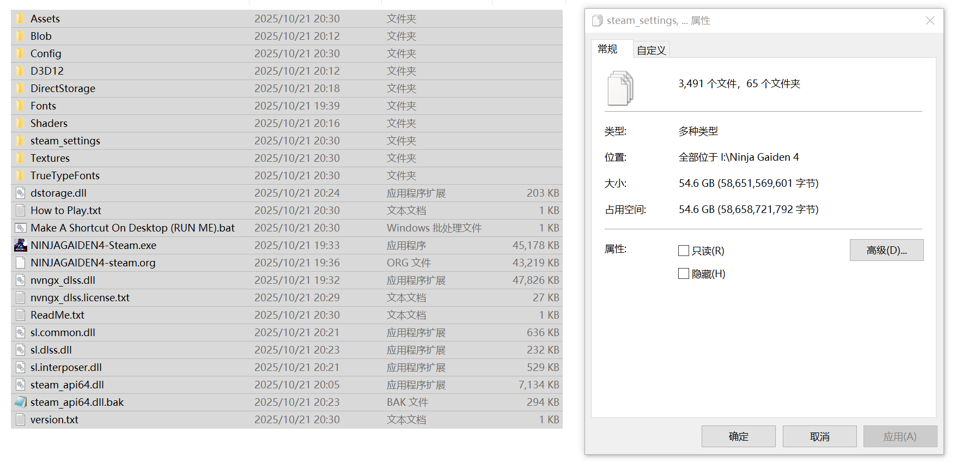Confirm with the 确定 button
Screen dimensions: 980x475
click(738, 436)
